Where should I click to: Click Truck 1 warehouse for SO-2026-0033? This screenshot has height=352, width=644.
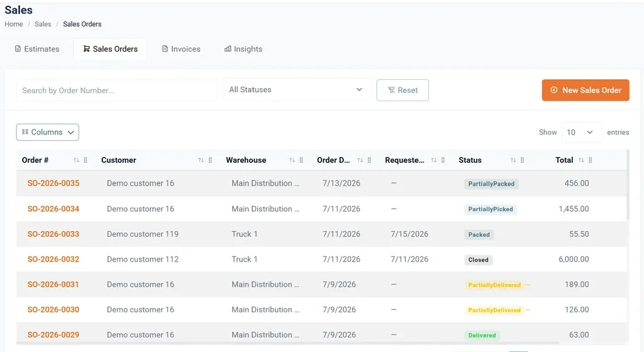pyautogui.click(x=245, y=234)
